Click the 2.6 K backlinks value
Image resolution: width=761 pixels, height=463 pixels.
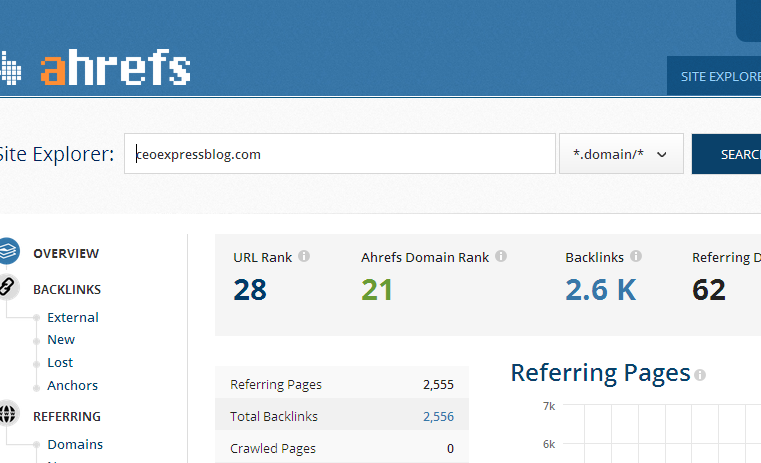601,290
